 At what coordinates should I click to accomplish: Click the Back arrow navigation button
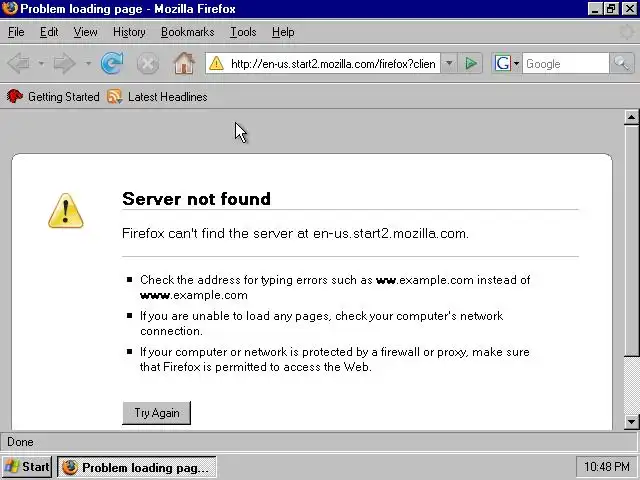[19, 64]
